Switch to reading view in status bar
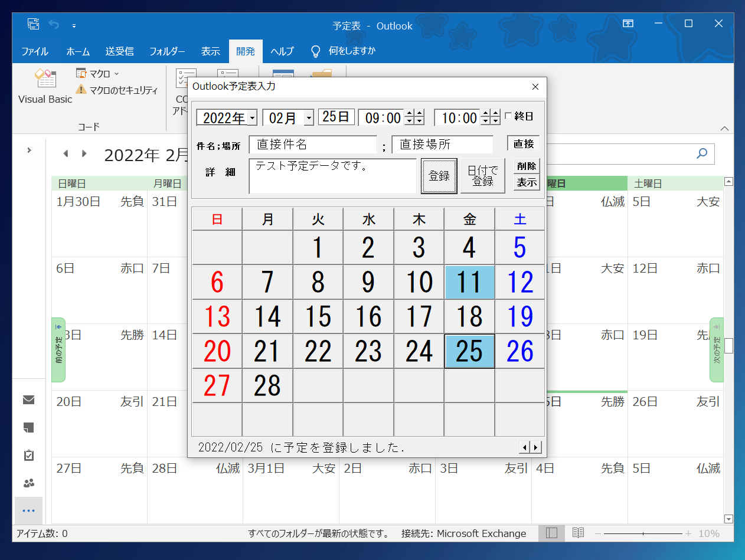This screenshot has width=745, height=560. pyautogui.click(x=579, y=533)
